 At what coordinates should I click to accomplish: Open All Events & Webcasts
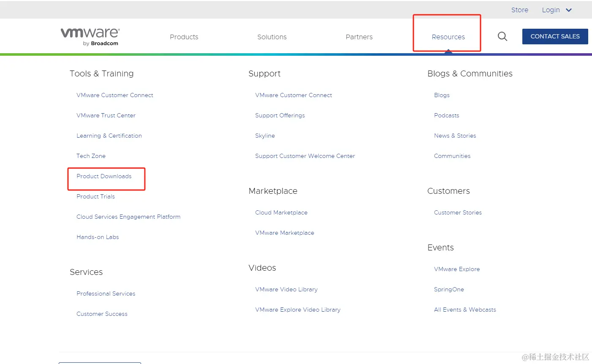click(465, 310)
